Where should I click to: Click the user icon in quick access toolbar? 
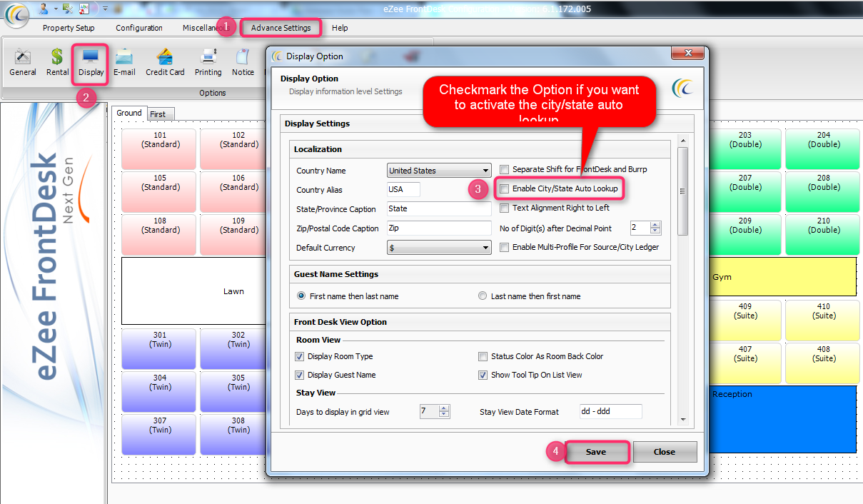pyautogui.click(x=44, y=9)
